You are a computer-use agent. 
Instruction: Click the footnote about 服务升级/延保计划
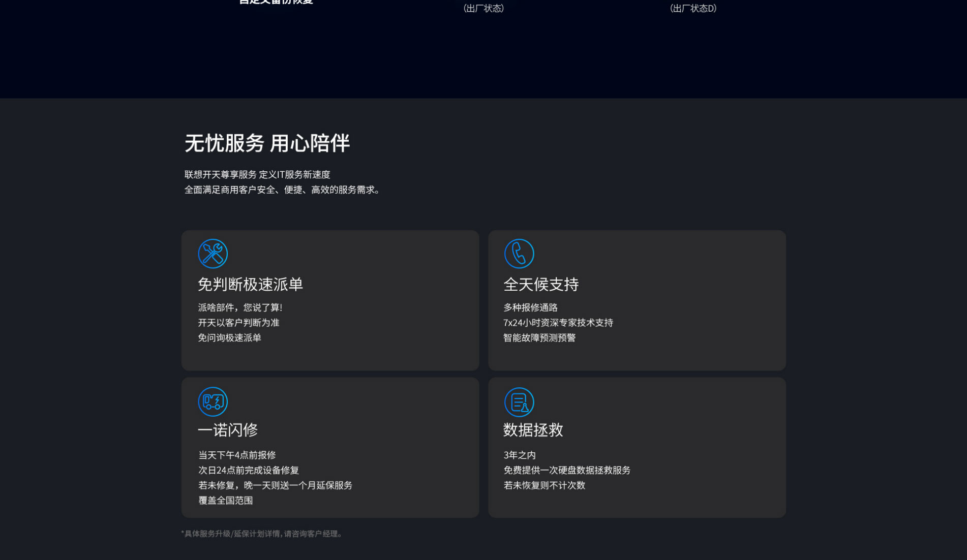(x=262, y=534)
